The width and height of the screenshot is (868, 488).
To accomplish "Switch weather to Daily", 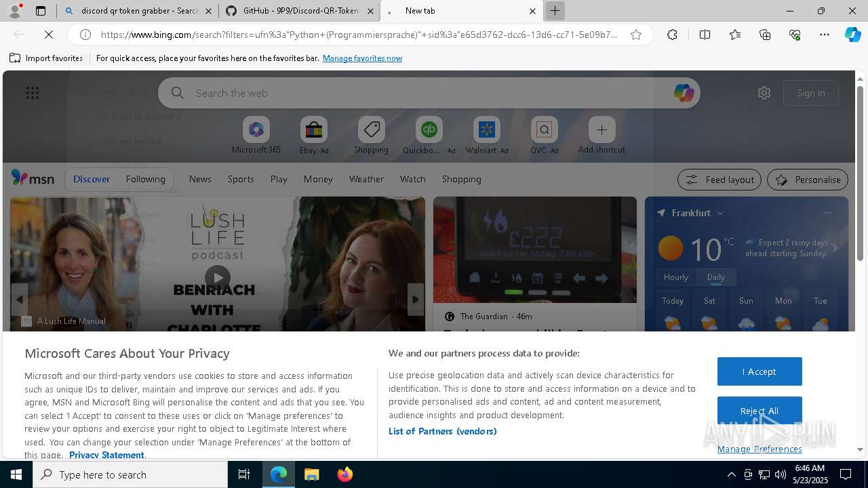I will point(716,277).
